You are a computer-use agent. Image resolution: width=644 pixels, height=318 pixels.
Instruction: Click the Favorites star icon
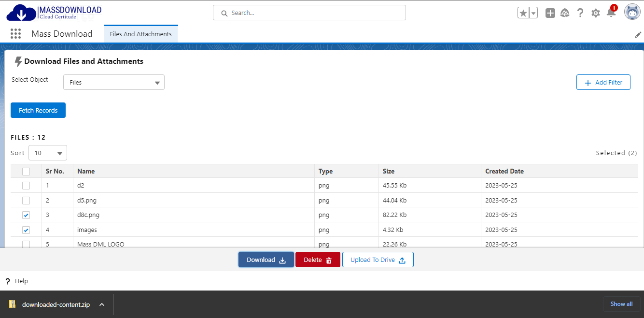point(523,13)
